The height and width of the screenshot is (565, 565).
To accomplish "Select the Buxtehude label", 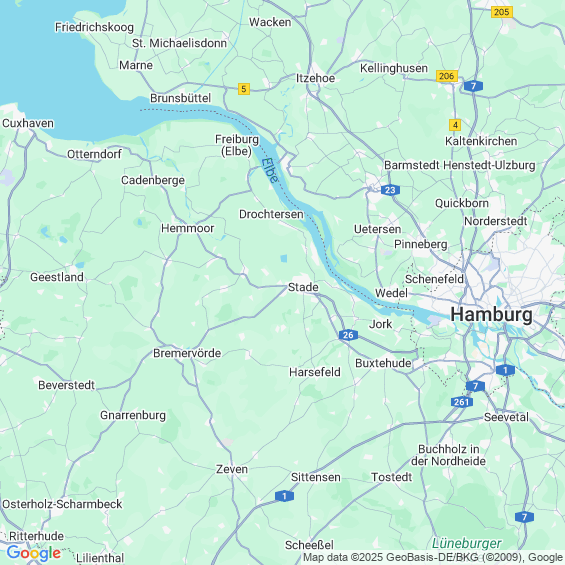I will click(x=383, y=363).
